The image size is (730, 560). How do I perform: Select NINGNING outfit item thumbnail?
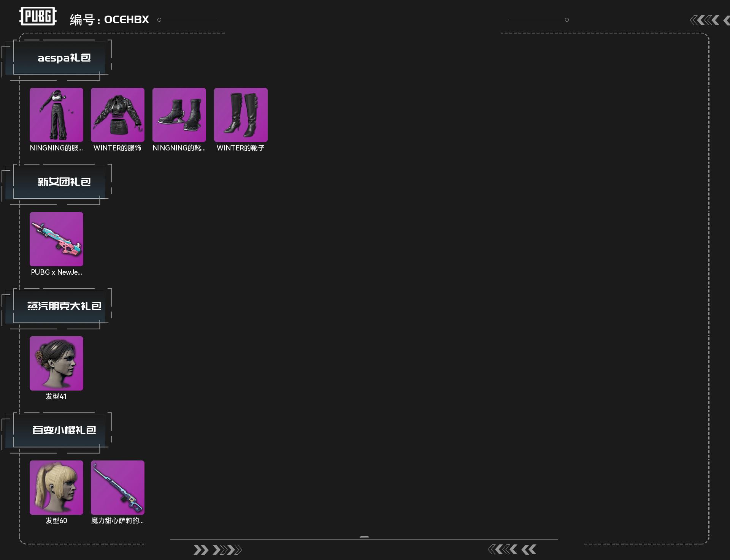pos(56,115)
